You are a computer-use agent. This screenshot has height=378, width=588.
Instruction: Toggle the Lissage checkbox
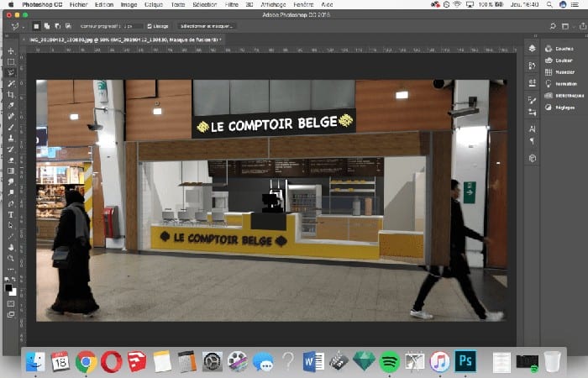tap(150, 26)
